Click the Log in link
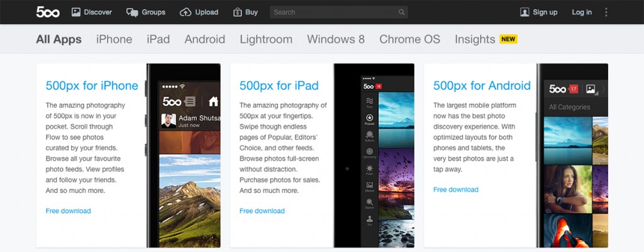The width and height of the screenshot is (644, 252). pyautogui.click(x=582, y=13)
